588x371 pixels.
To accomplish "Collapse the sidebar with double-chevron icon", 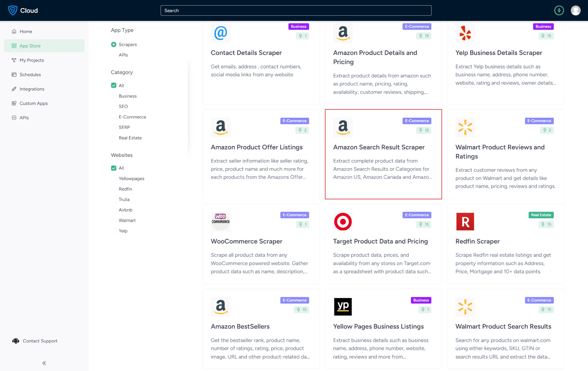I will coord(44,363).
